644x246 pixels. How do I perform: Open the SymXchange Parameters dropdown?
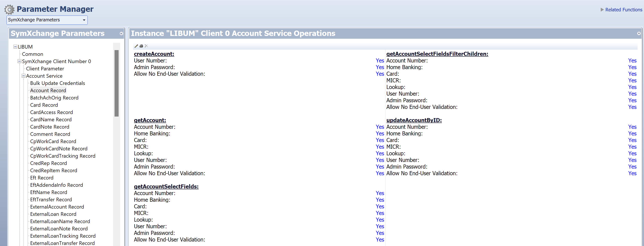84,20
